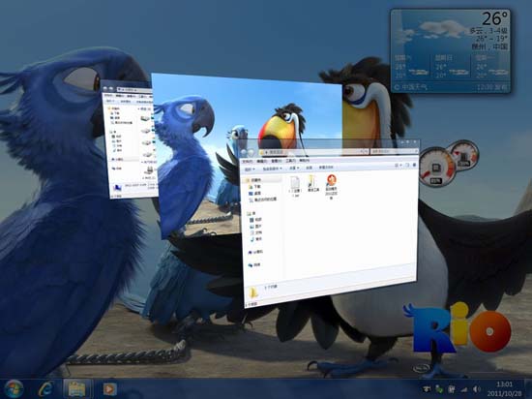The image size is (532, 399).
Task: Click the input method tray icon
Action: tap(428, 388)
